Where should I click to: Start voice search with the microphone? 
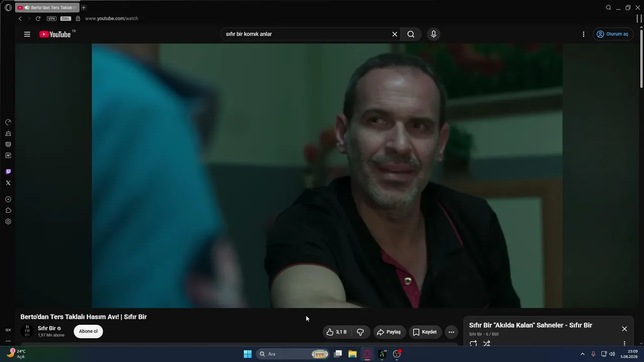(x=434, y=34)
